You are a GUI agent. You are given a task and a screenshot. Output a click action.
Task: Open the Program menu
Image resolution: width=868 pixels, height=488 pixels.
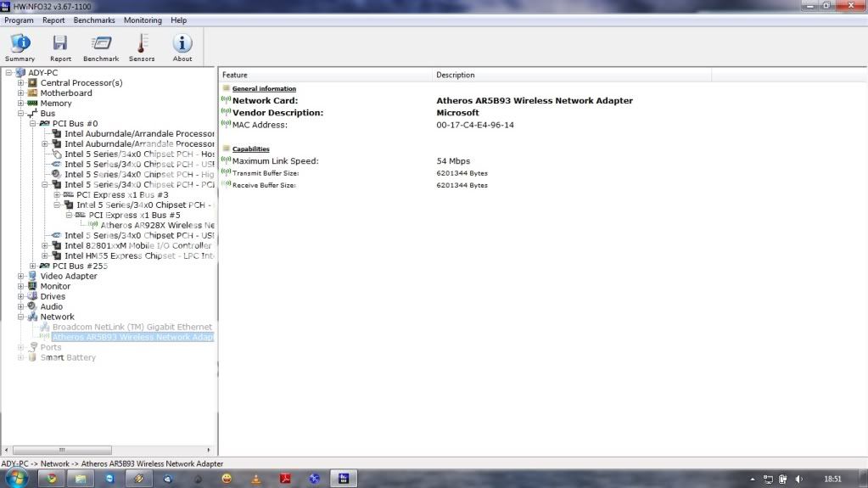19,20
